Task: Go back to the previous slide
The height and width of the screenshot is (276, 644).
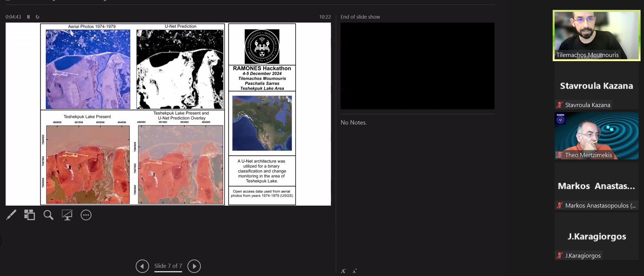Action: pyautogui.click(x=142, y=266)
